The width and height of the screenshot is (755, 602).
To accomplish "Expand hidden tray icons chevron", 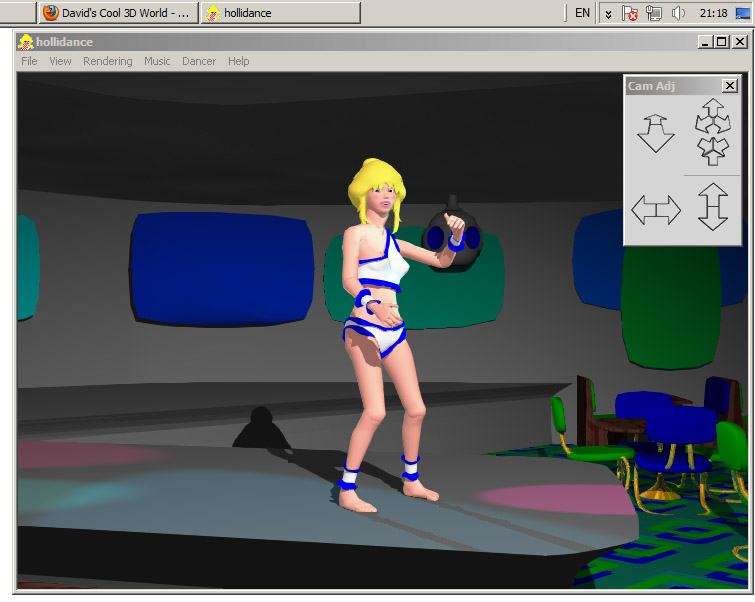I will tap(609, 14).
